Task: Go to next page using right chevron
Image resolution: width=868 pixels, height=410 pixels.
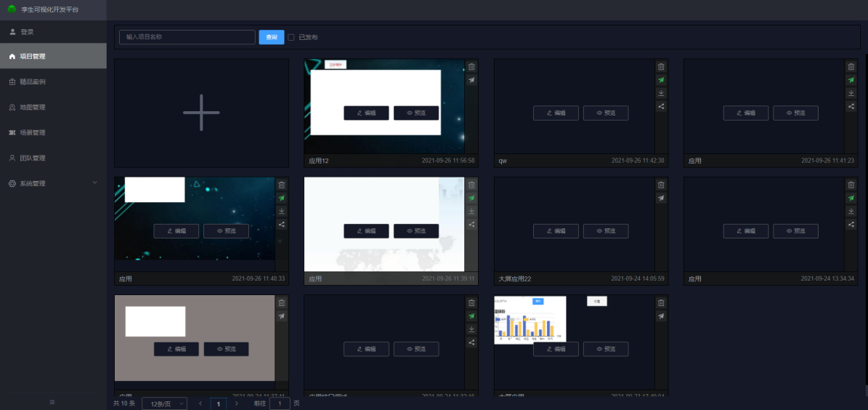Action: [236, 403]
